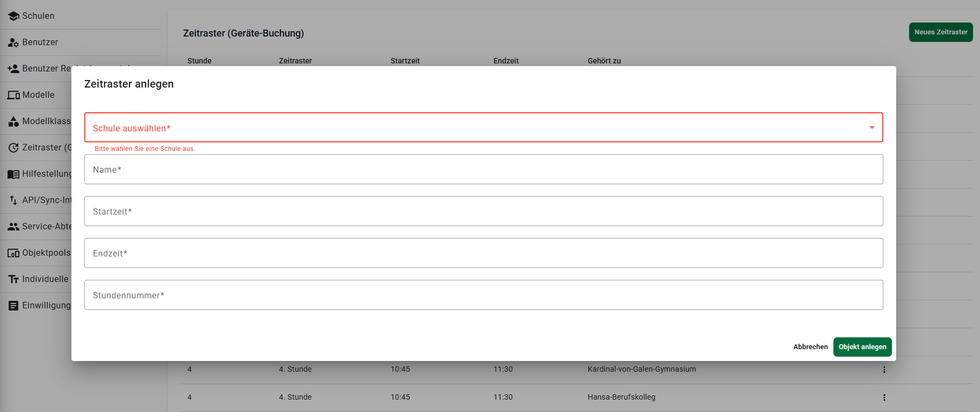Image resolution: width=980 pixels, height=412 pixels.
Task: Select the Stundennummer input field
Action: coord(483,295)
